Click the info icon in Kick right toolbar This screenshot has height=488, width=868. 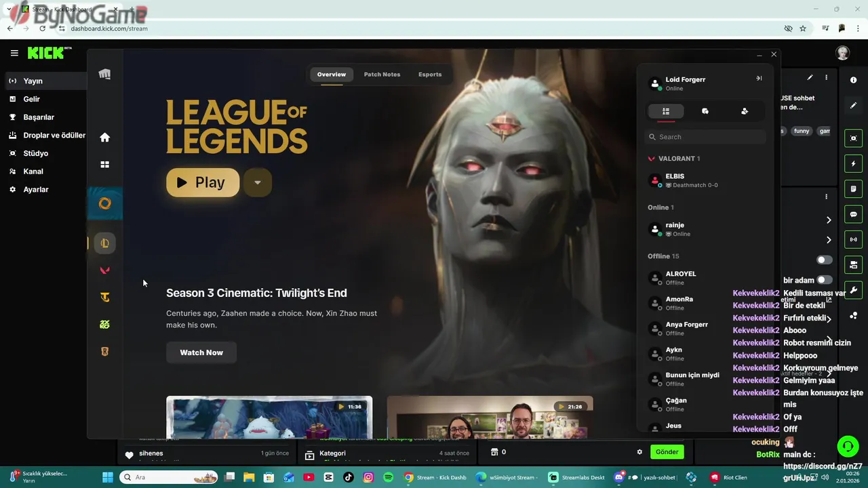[x=854, y=80]
